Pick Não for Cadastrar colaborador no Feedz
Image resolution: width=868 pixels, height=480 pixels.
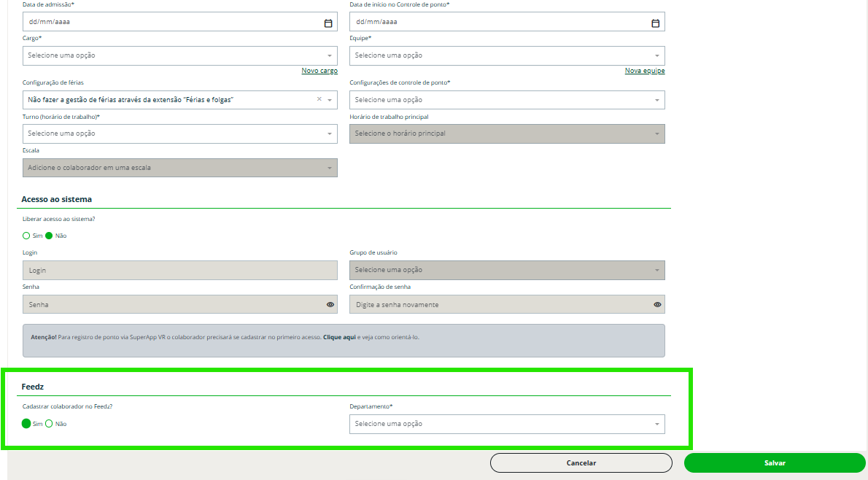coord(50,424)
